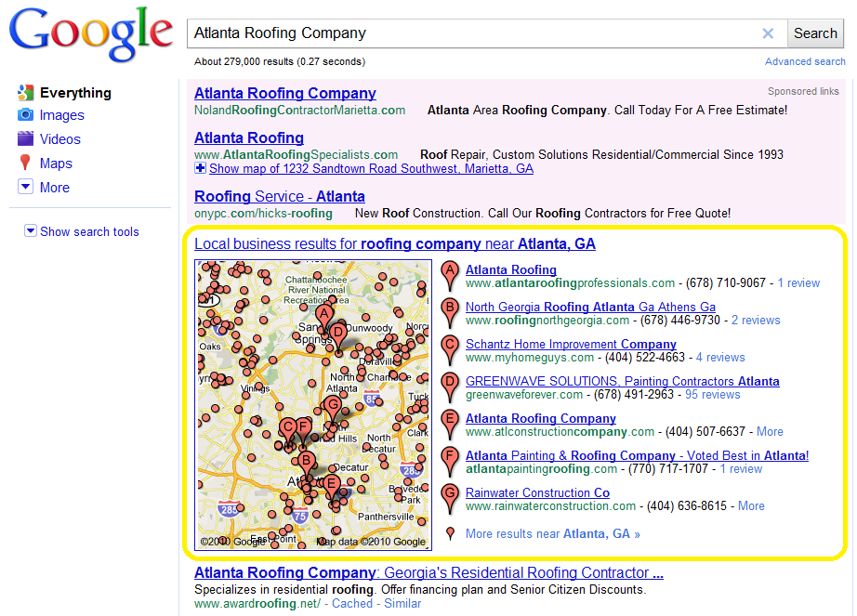Click the Maps pin icon in sidebar
The width and height of the screenshot is (857, 616).
coord(25,163)
